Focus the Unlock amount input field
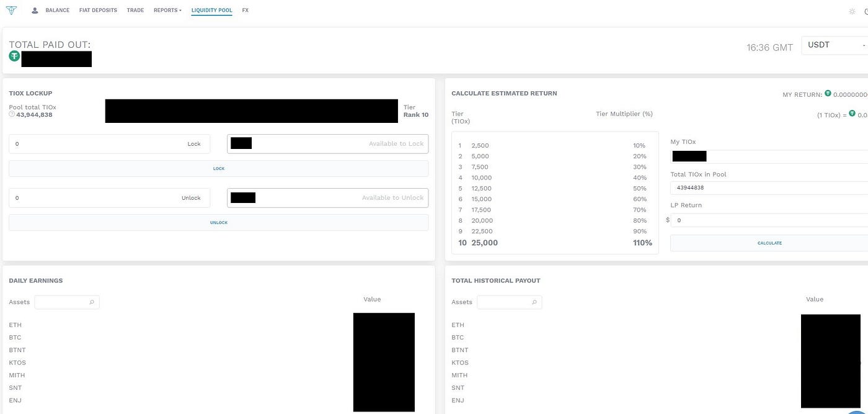 [109, 198]
